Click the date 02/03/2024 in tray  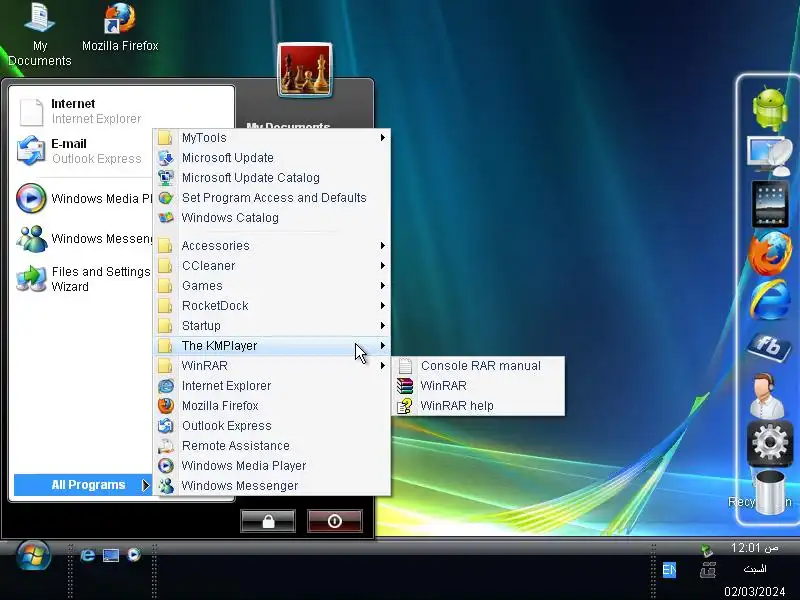pyautogui.click(x=755, y=592)
